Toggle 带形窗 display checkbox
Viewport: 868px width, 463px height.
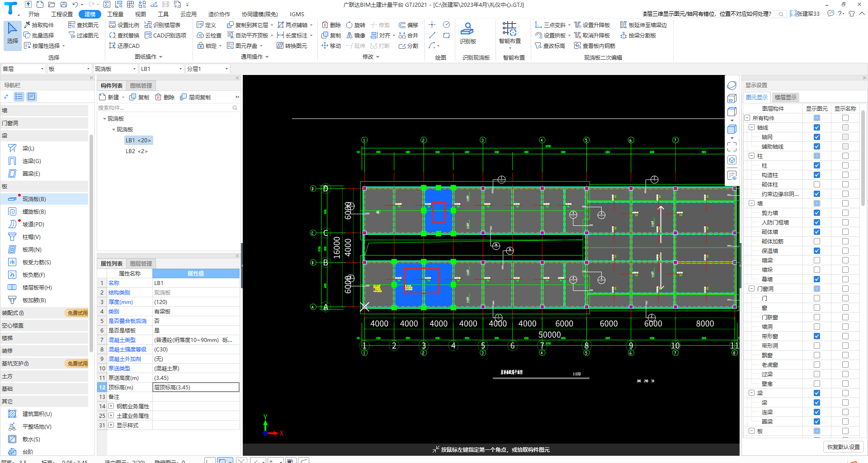[x=816, y=336]
